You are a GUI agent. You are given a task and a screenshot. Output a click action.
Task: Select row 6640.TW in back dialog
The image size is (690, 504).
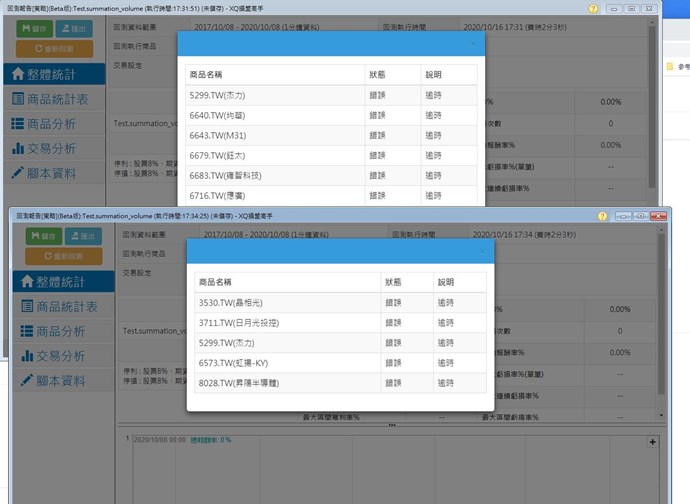pos(331,115)
